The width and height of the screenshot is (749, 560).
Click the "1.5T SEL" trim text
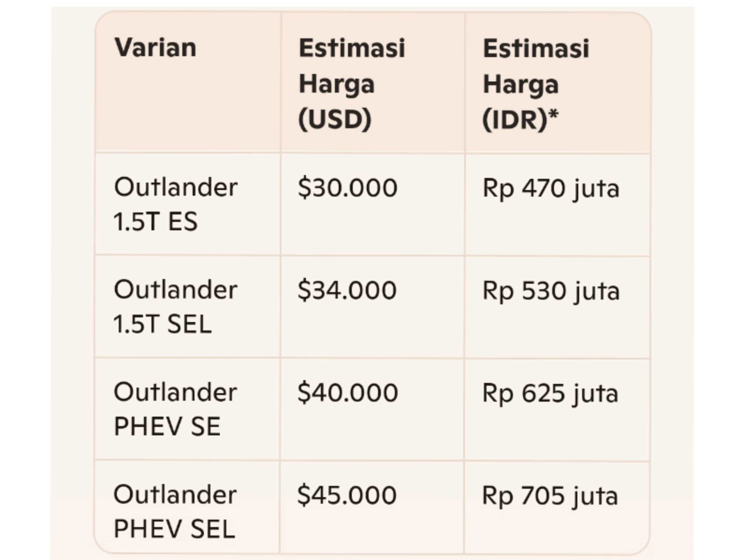pos(163,324)
